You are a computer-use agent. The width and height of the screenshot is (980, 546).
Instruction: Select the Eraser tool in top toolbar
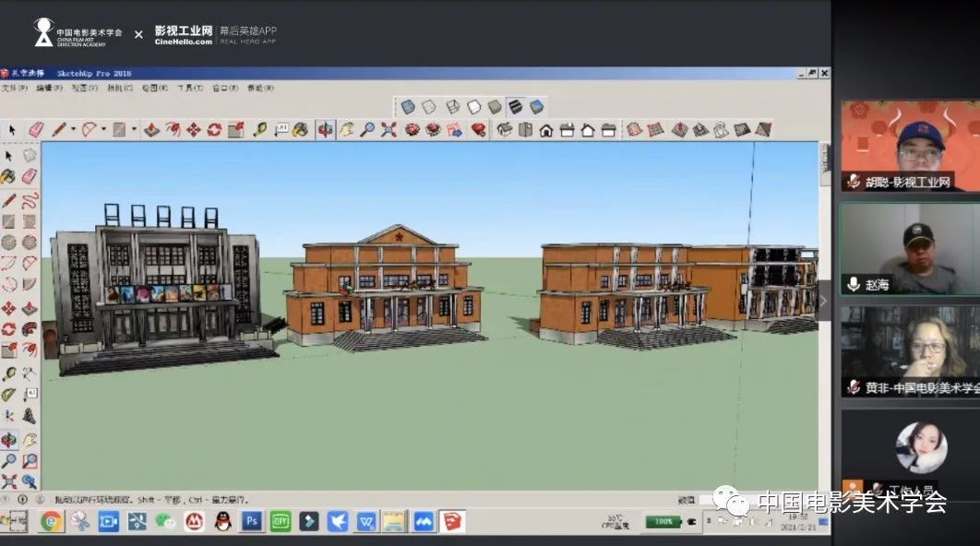(36, 130)
